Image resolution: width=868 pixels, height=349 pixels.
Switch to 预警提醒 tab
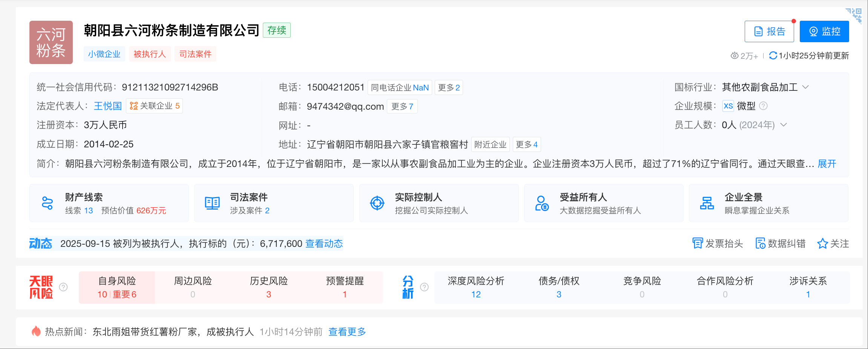tap(345, 287)
